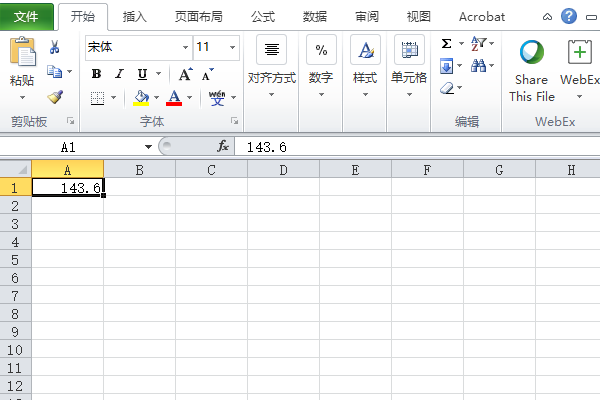Viewport: 600px width, 400px height.
Task: Open the 样式 styles group
Action: coord(365,66)
